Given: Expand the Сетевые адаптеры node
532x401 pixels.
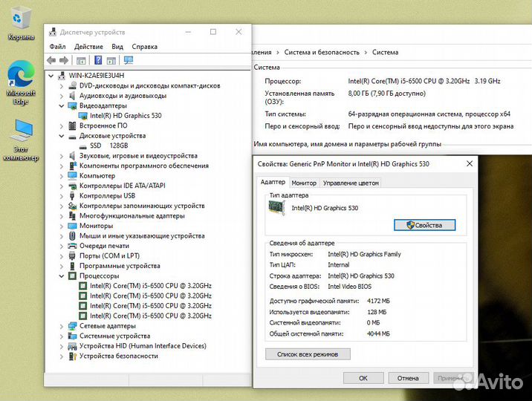Looking at the screenshot, I should (x=62, y=327).
